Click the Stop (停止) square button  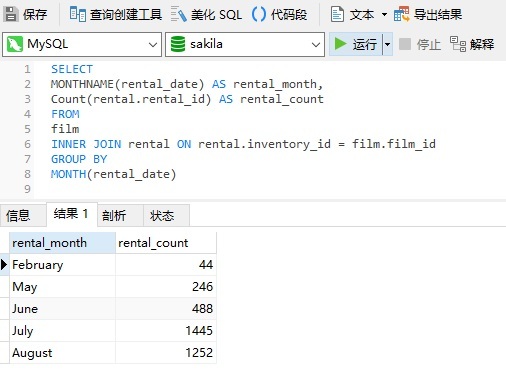pos(405,44)
